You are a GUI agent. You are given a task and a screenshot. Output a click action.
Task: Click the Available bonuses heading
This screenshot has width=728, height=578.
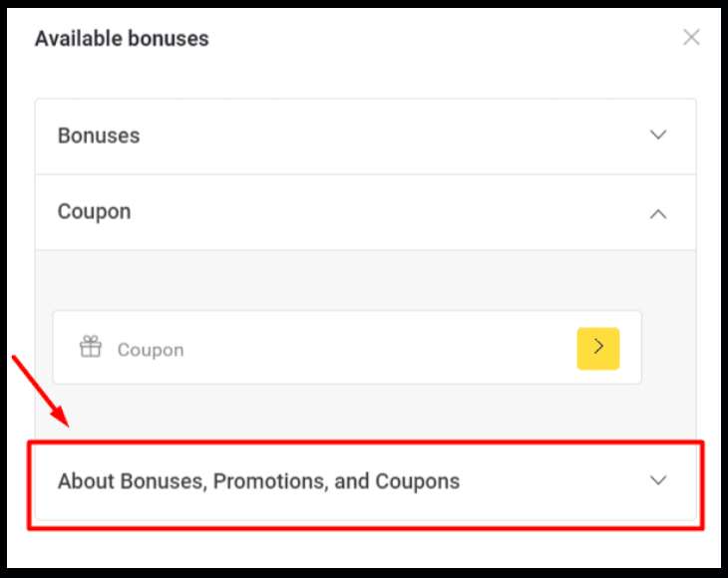(x=122, y=39)
